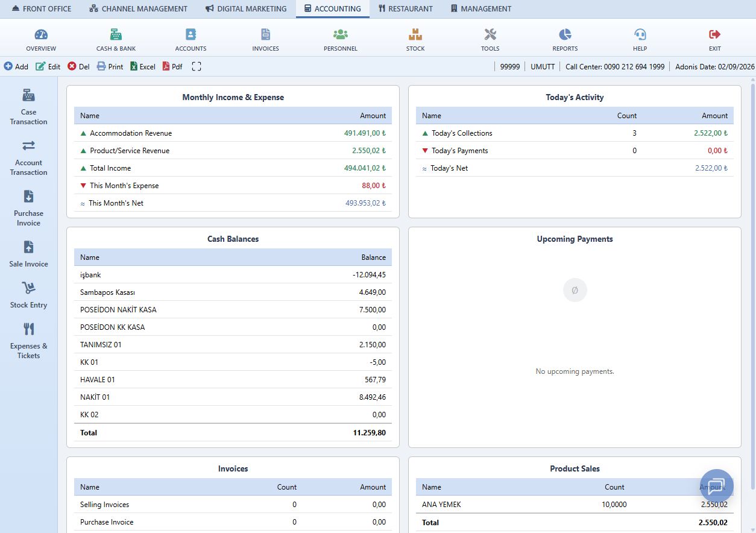Click the Add button
The image size is (756, 533).
(16, 66)
